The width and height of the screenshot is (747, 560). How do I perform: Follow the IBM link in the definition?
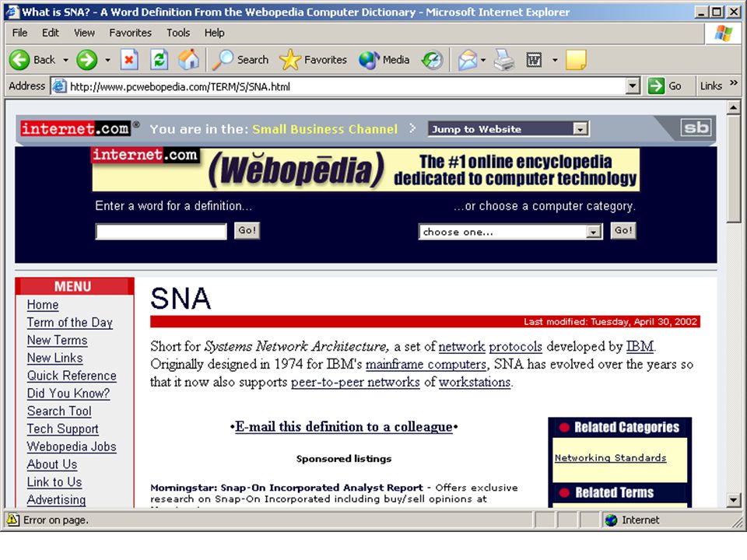click(x=640, y=346)
